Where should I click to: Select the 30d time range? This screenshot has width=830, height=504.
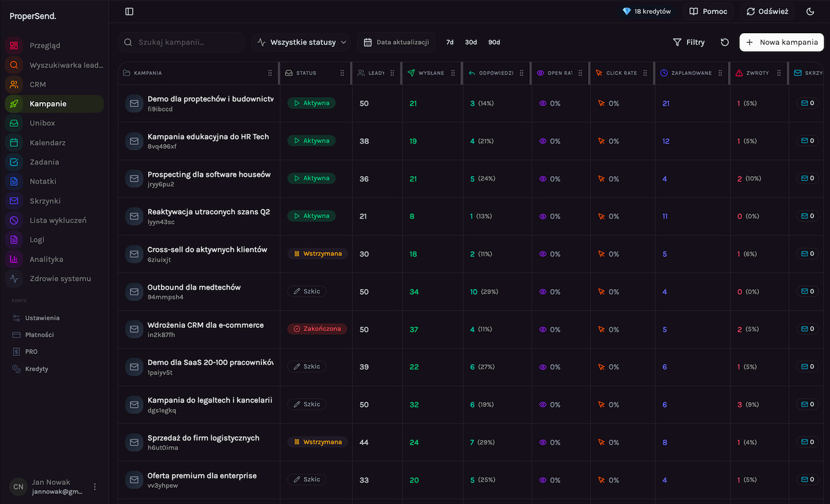click(x=471, y=42)
